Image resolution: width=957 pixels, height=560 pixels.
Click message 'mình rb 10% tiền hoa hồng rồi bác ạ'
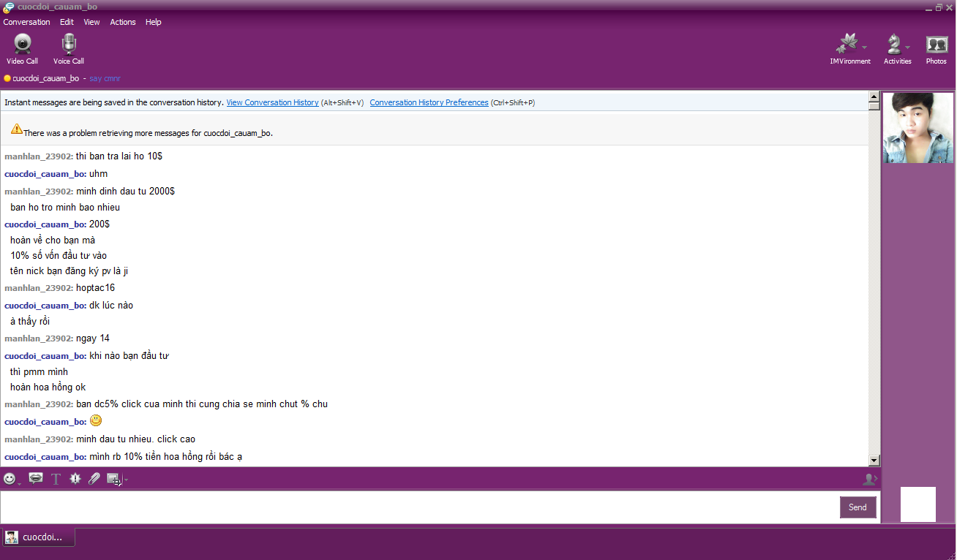(x=166, y=457)
